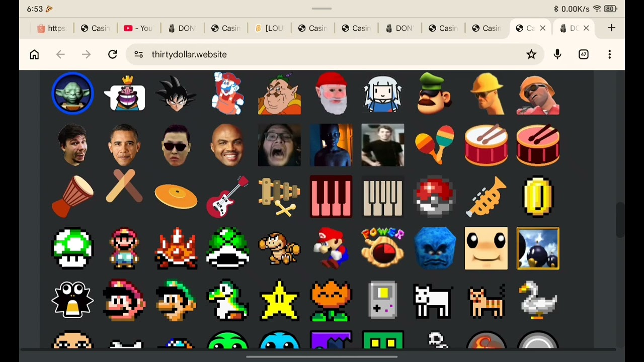Switch to the YouTube tab
644x362 pixels.
tap(138, 28)
